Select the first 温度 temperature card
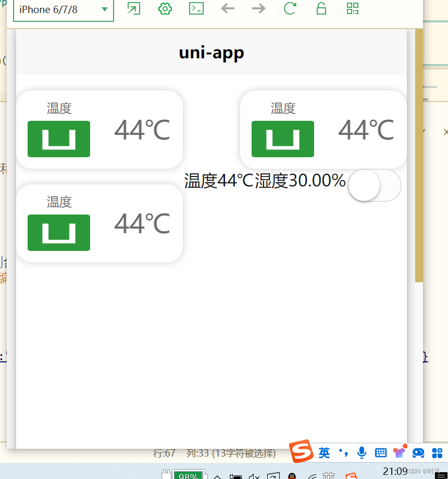Screen dimensions: 448x479 (x=99, y=129)
